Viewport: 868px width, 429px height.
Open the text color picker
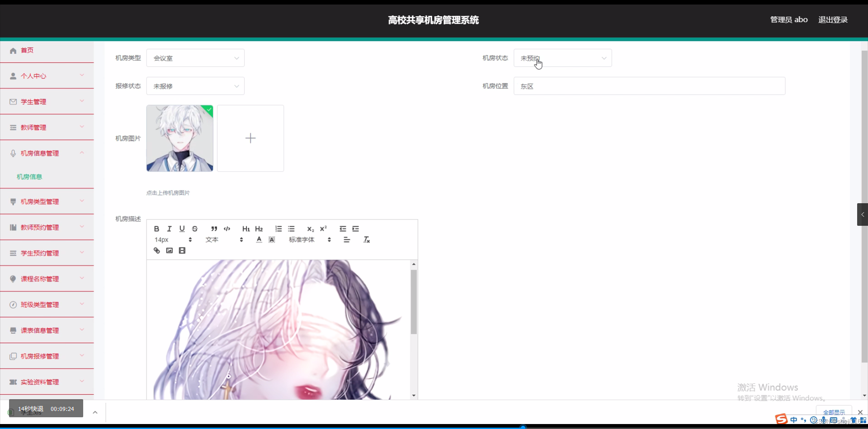click(259, 239)
